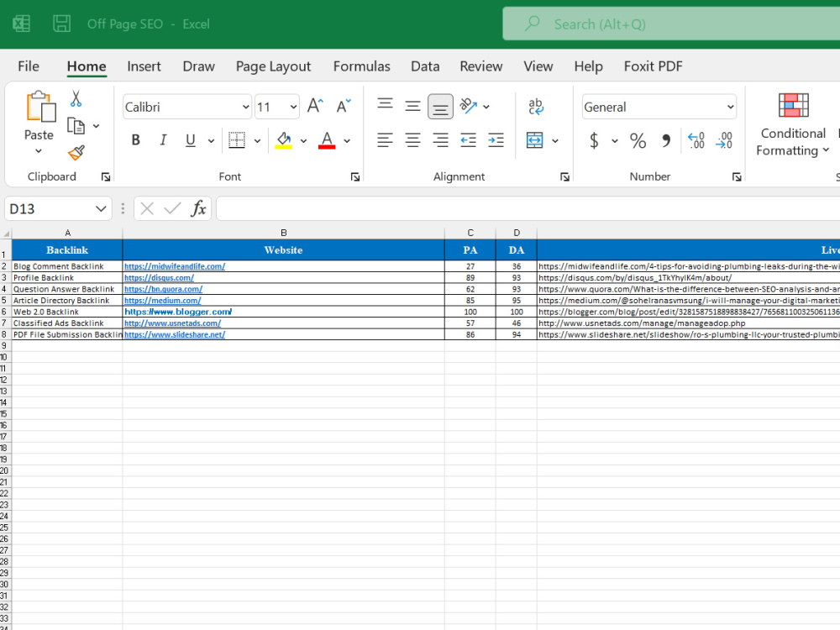Viewport: 840px width, 630px height.
Task: Click Increase Indent icon
Action: [x=496, y=140]
